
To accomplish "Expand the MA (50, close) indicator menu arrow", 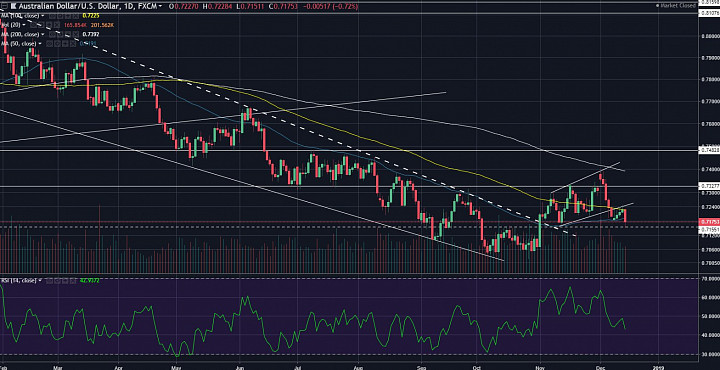I will (x=40, y=43).
